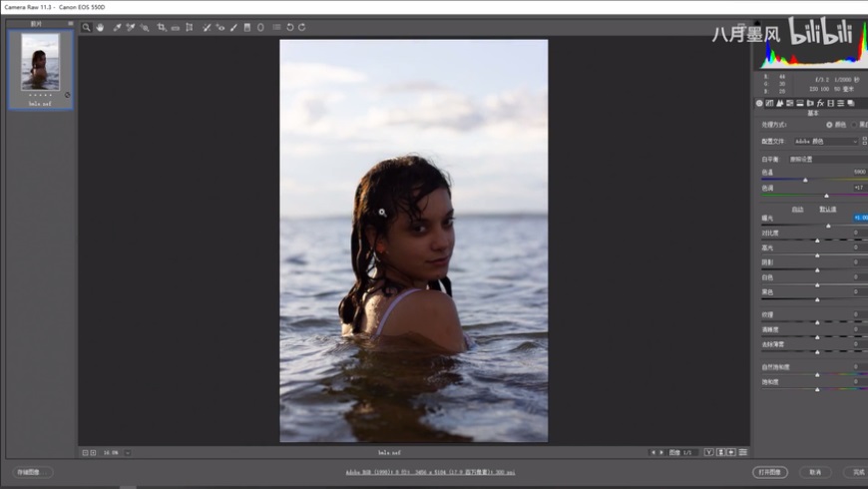Viewport: 868px width, 489px height.
Task: Open the profile browser grid icon
Action: pos(865,142)
